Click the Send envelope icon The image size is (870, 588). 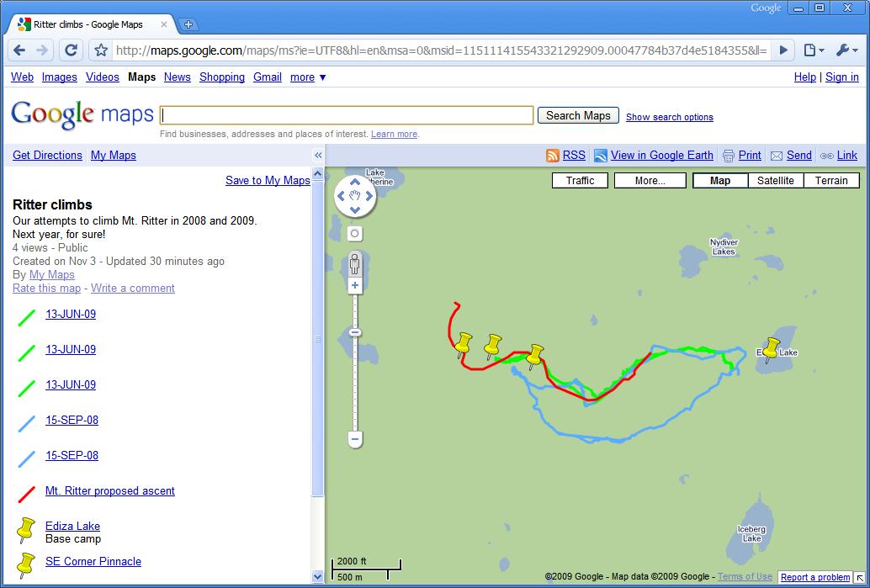click(x=777, y=156)
